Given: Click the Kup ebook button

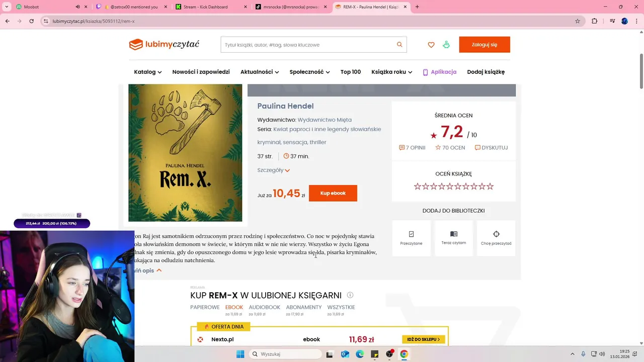Looking at the screenshot, I should pyautogui.click(x=333, y=193).
